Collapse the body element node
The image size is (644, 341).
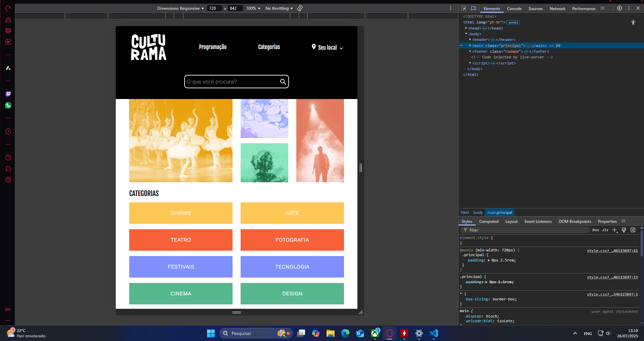click(x=466, y=34)
